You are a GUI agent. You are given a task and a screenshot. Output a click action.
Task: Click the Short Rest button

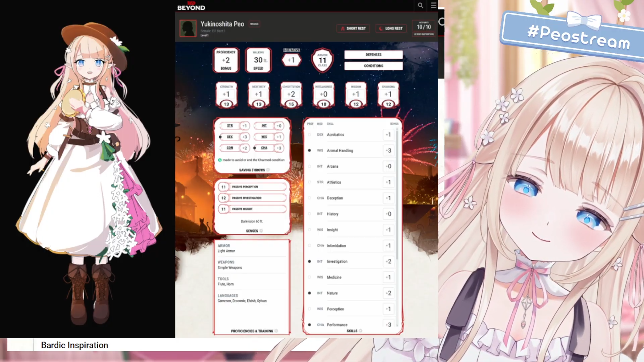[x=353, y=28]
